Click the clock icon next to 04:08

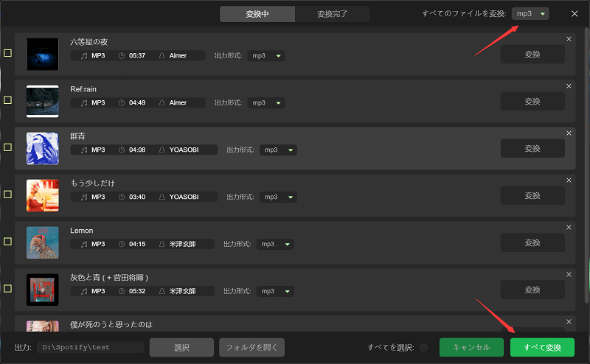[122, 150]
